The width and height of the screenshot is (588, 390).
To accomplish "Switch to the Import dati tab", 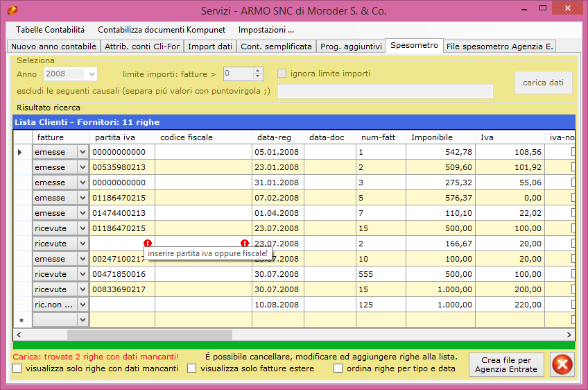I will [209, 46].
